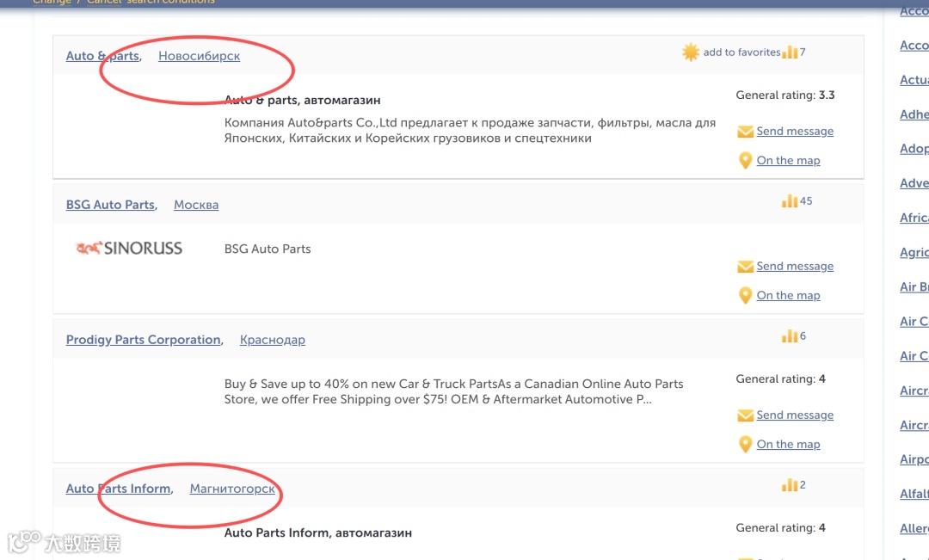Click bar chart icon next to 6
Viewport: 929px width, 560px height.
point(789,336)
